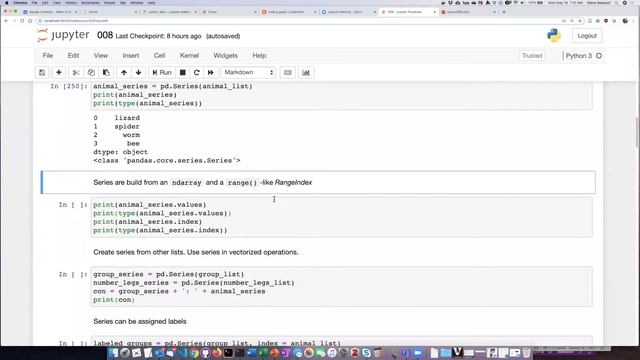This screenshot has width=640, height=360.
Task: Log out with the Logout button
Action: click(587, 36)
